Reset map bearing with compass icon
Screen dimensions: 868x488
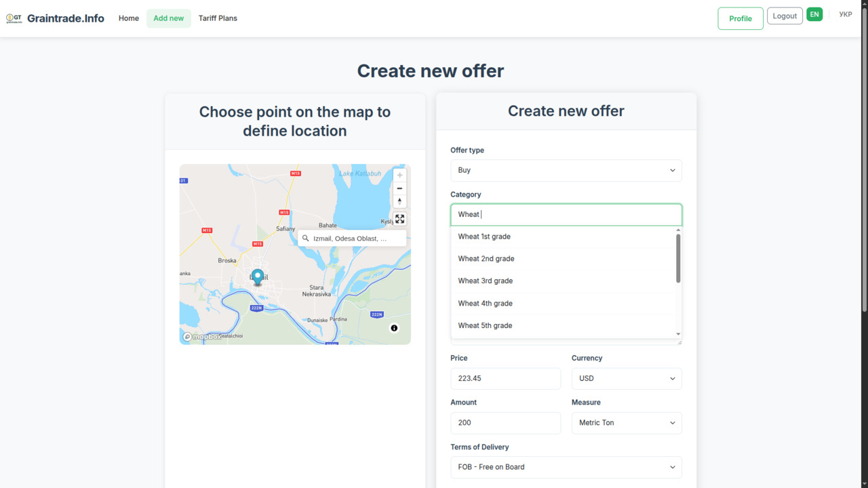coord(399,201)
